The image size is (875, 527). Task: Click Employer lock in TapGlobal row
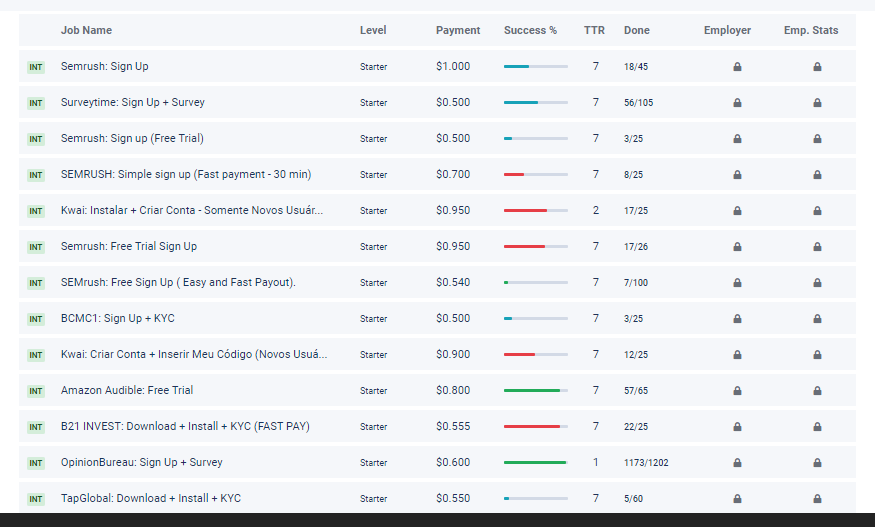click(x=737, y=499)
